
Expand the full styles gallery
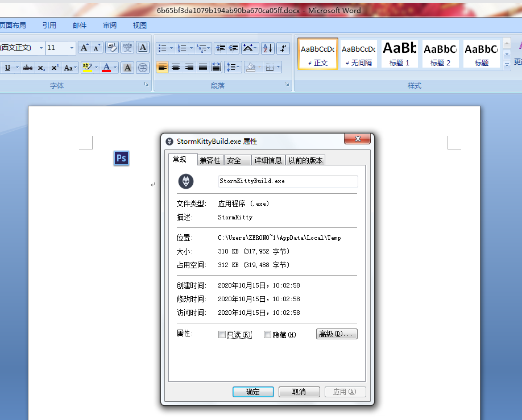click(x=507, y=65)
